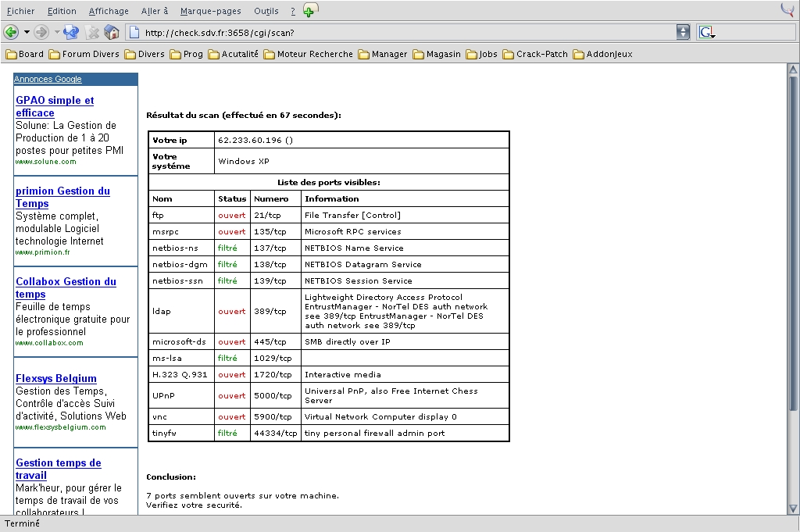The height and width of the screenshot is (532, 800).
Task: Open the Manager bookmarks folder
Action: tap(383, 54)
